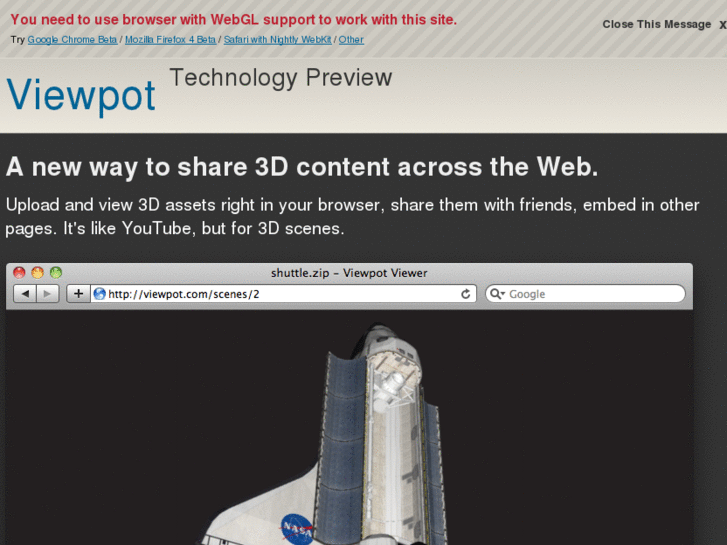Click the plus add-bookmark button

pyautogui.click(x=78, y=294)
